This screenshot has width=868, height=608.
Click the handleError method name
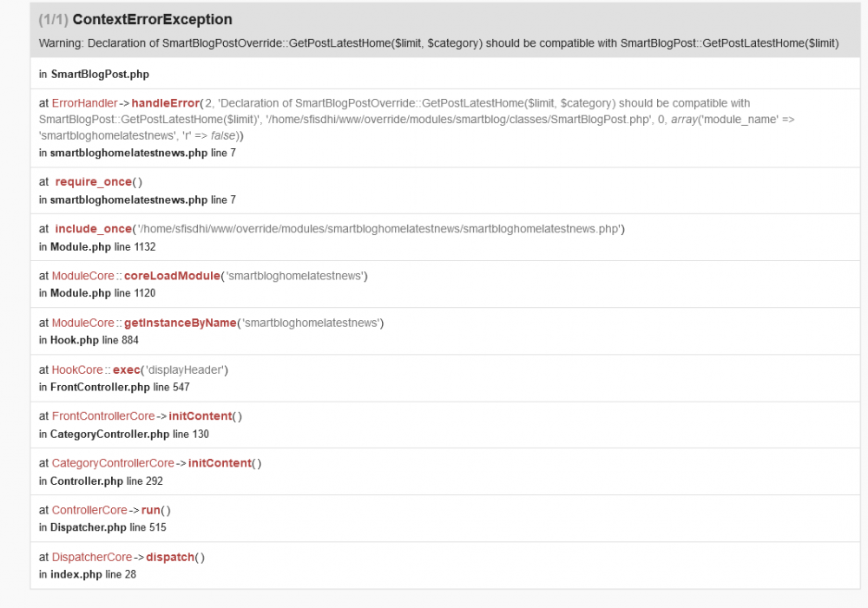165,103
